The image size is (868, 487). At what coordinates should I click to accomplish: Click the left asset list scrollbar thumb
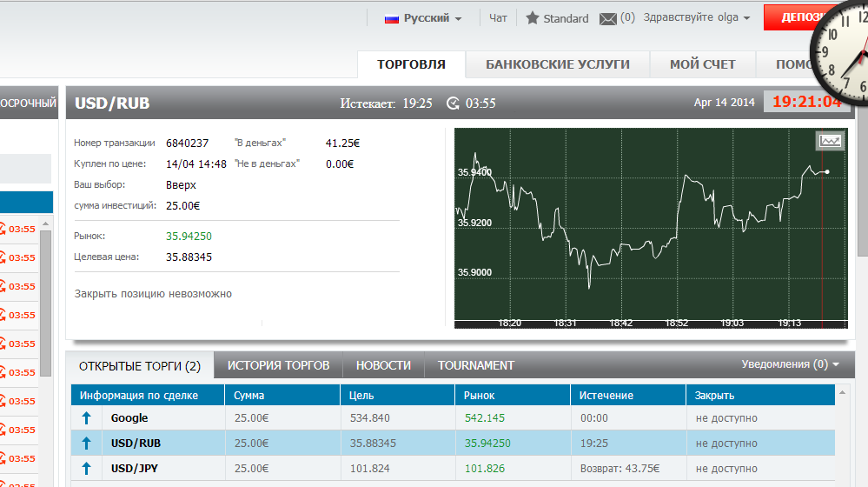(46, 304)
